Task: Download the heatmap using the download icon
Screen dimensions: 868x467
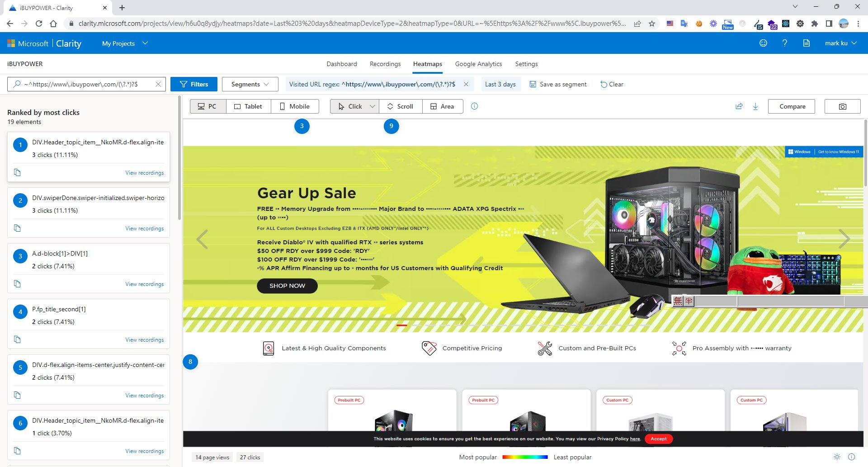Action: (x=755, y=106)
